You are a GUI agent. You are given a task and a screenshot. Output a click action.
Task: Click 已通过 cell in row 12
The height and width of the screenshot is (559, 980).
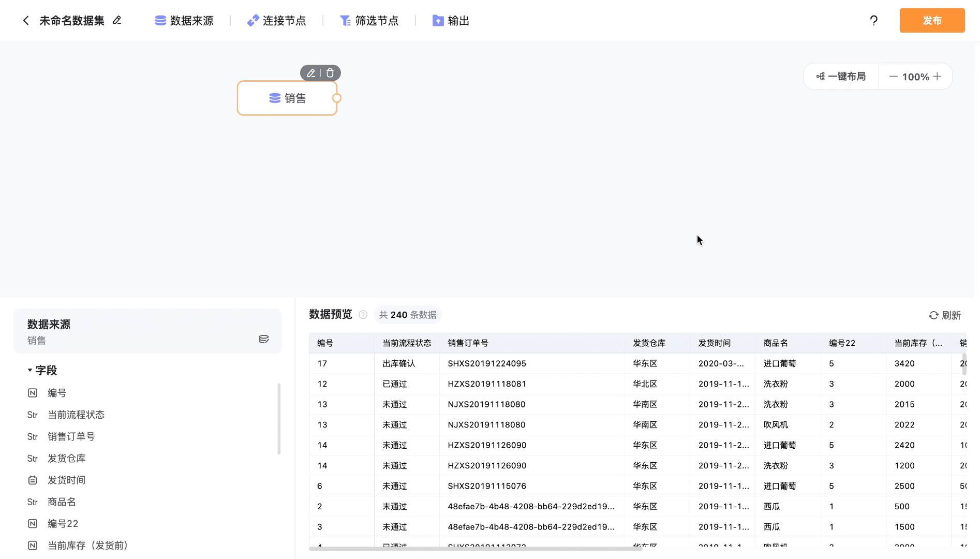(x=407, y=384)
